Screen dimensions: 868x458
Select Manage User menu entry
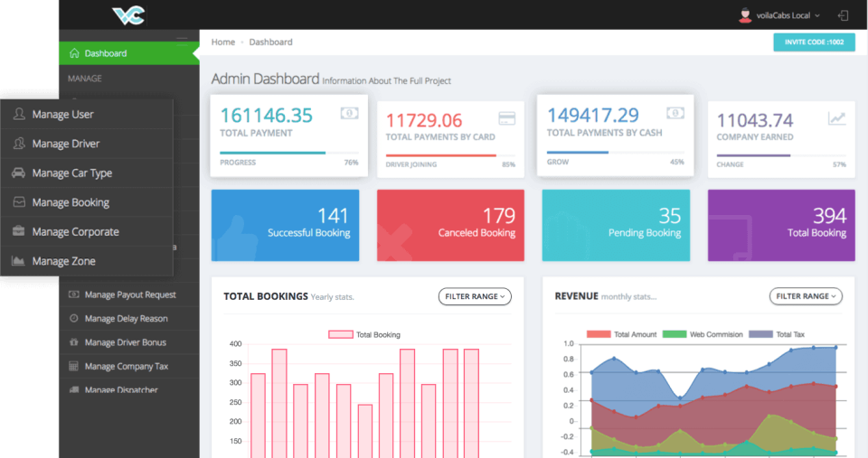(x=87, y=115)
